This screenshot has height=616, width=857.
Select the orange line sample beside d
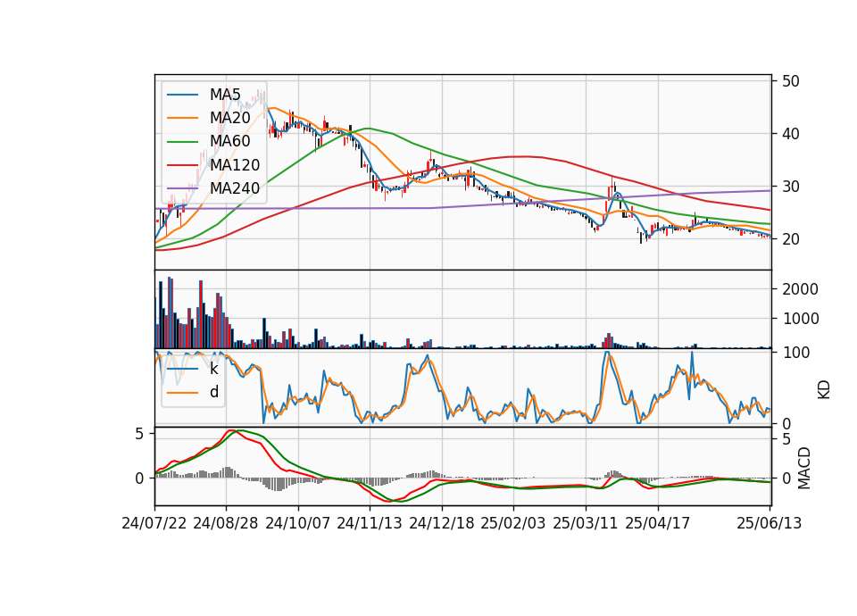click(x=182, y=393)
